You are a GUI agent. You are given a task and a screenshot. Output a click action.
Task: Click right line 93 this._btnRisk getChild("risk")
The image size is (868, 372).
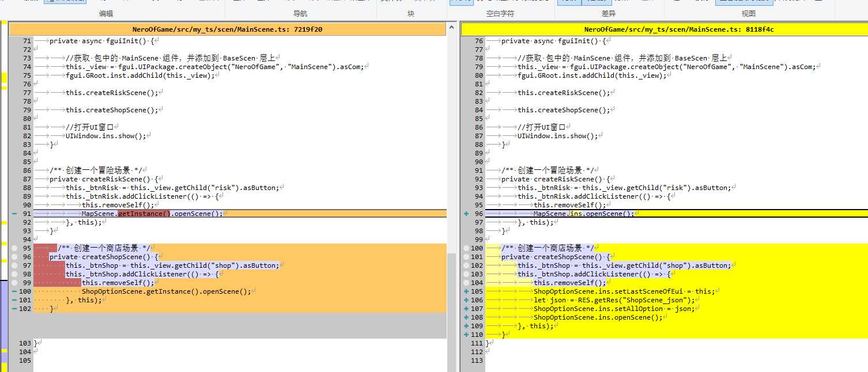(624, 188)
